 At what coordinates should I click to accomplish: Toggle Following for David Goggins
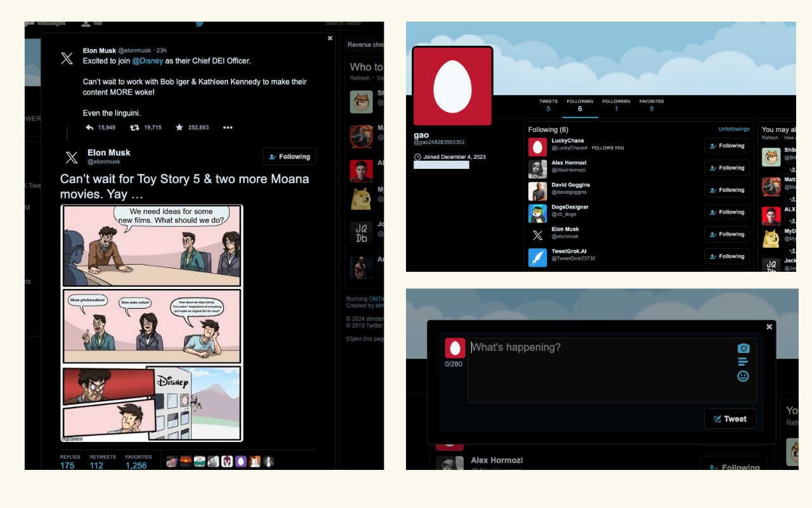pos(727,190)
